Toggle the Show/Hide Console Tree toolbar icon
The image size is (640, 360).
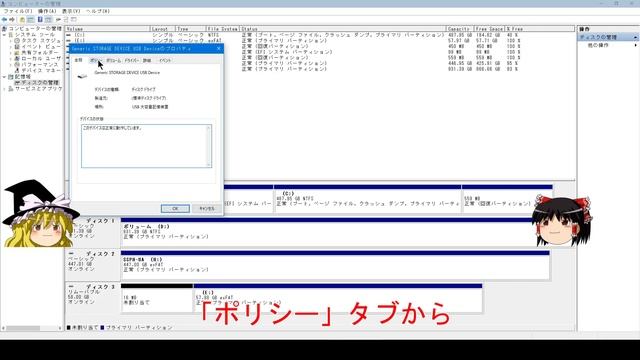31,20
